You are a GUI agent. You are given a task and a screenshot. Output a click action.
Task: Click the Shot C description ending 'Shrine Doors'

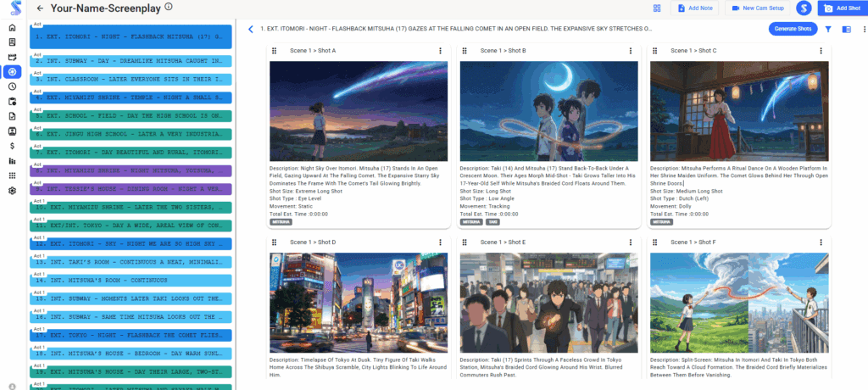(739, 175)
